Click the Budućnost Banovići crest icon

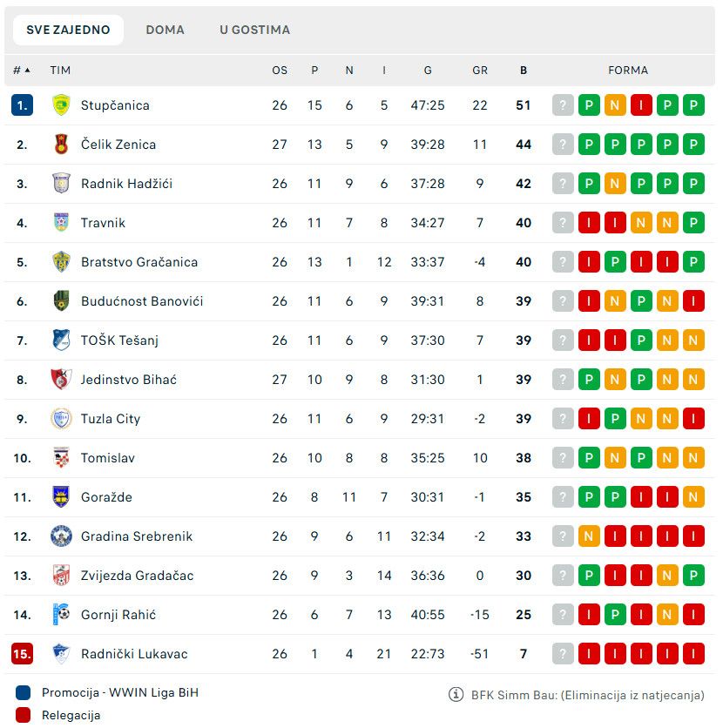(x=60, y=301)
